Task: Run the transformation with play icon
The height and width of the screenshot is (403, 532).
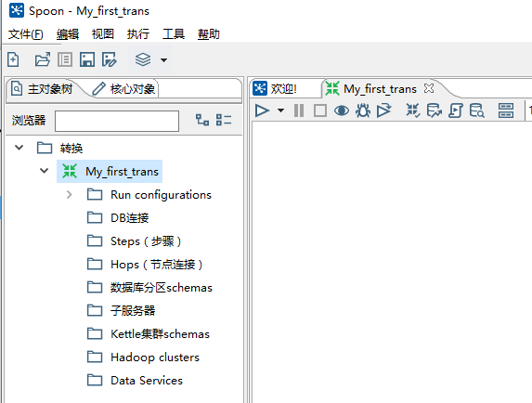Action: click(x=262, y=110)
